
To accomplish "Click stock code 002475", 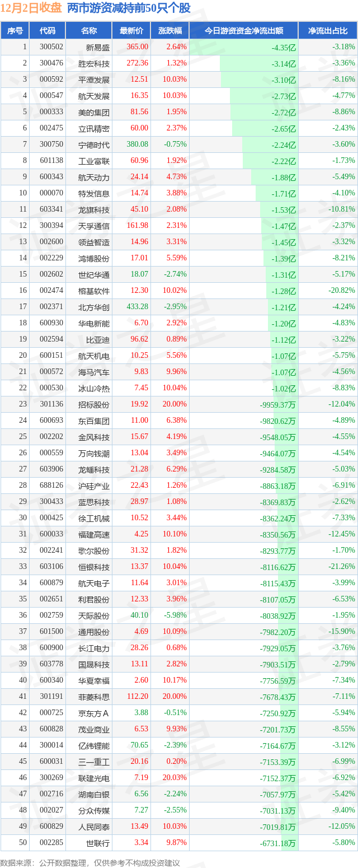I will click(51, 128).
